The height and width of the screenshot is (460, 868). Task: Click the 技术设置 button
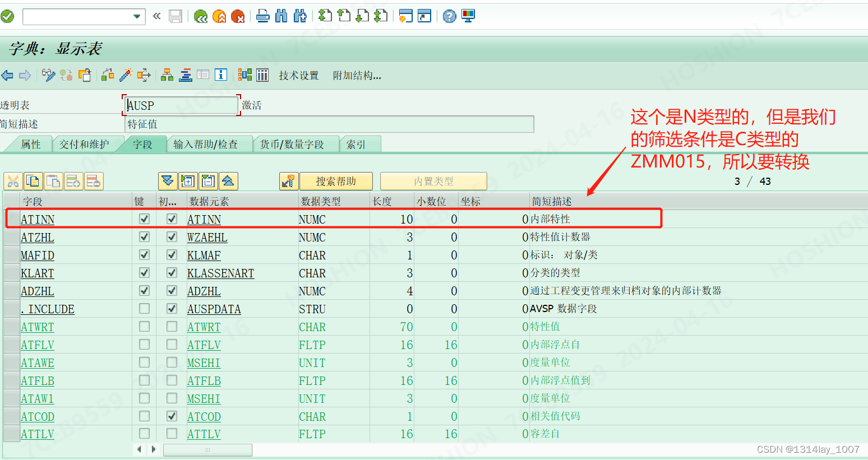[299, 76]
